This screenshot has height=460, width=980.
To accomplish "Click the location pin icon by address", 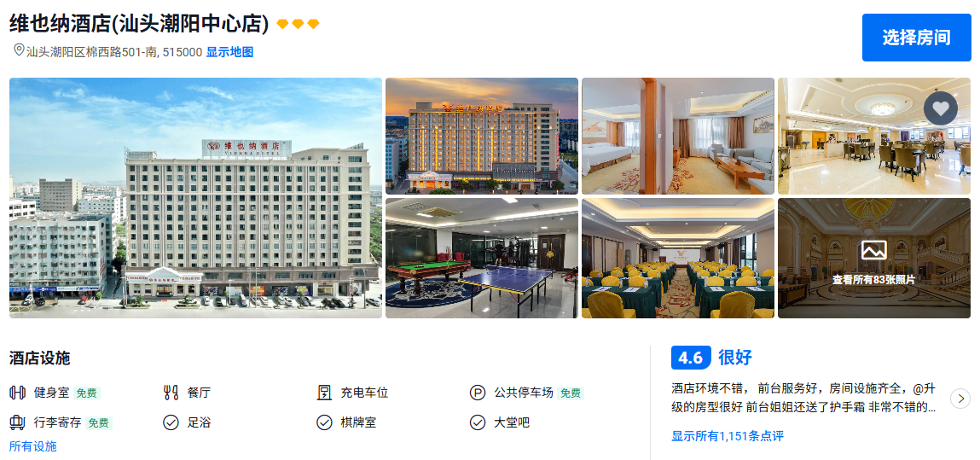I will 19,50.
